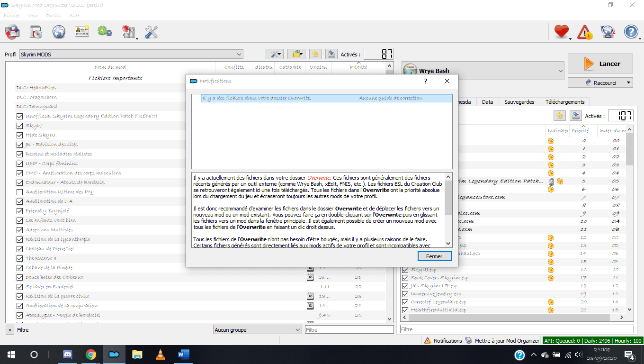Click the install mod from archive icon
The width and height of the screenshot is (644, 364).
pos(12,32)
